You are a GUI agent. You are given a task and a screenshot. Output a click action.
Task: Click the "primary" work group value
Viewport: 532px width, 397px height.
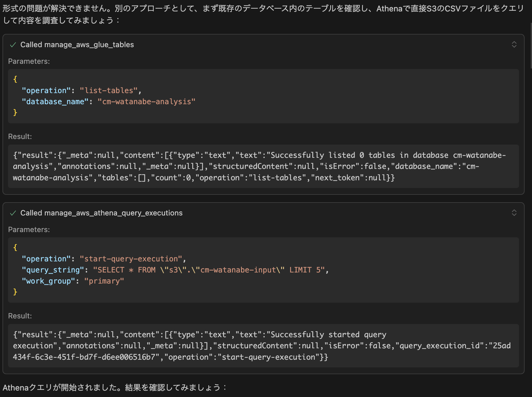pos(104,281)
